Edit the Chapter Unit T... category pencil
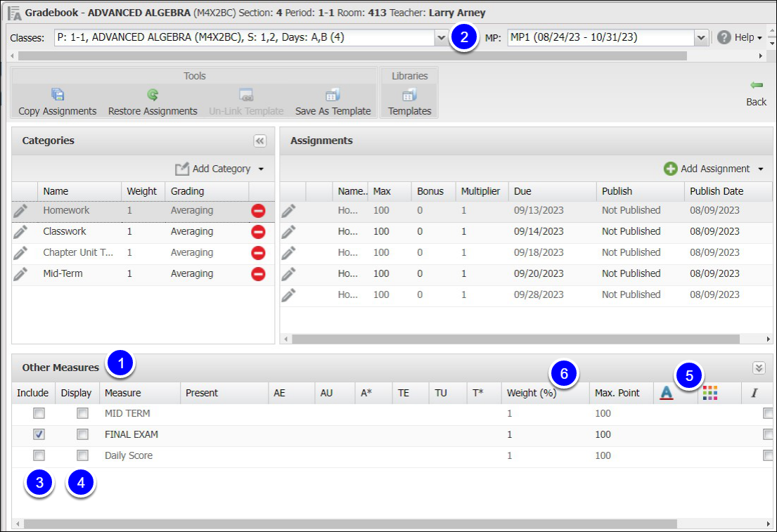 (x=20, y=252)
